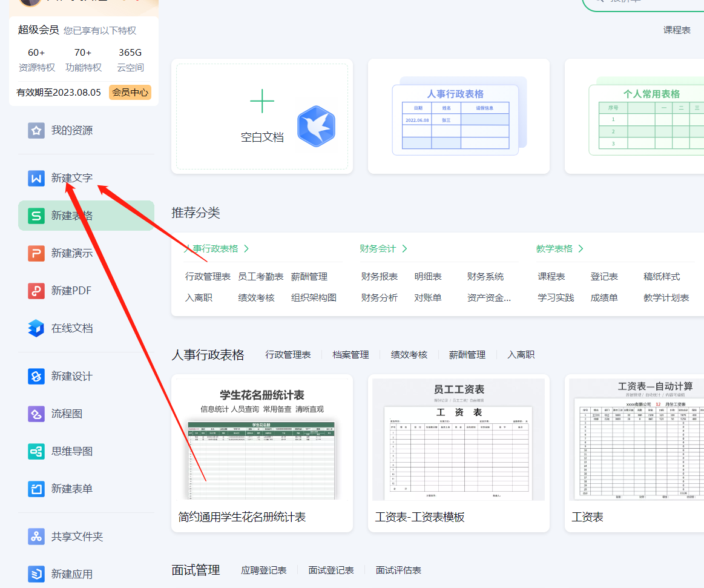
Task: Select 应聘登记表 tab in 面试管理 row
Action: [x=264, y=570]
